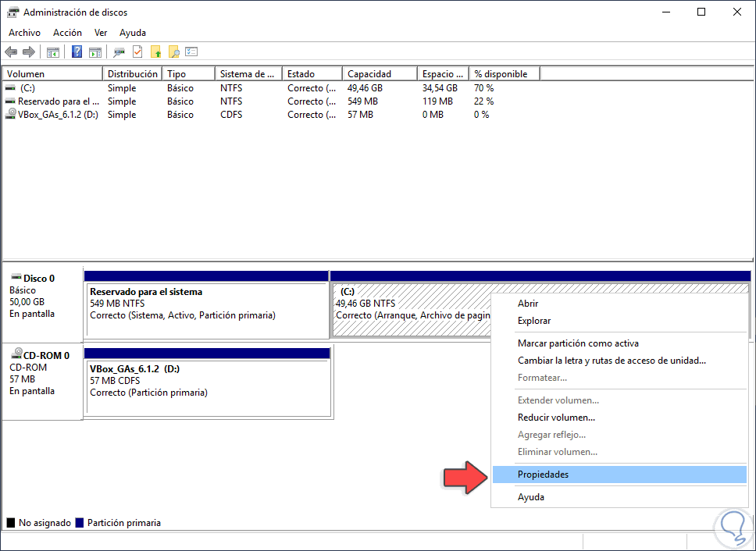Sort by the Espacio... column header
The height and width of the screenshot is (551, 756).
point(443,74)
